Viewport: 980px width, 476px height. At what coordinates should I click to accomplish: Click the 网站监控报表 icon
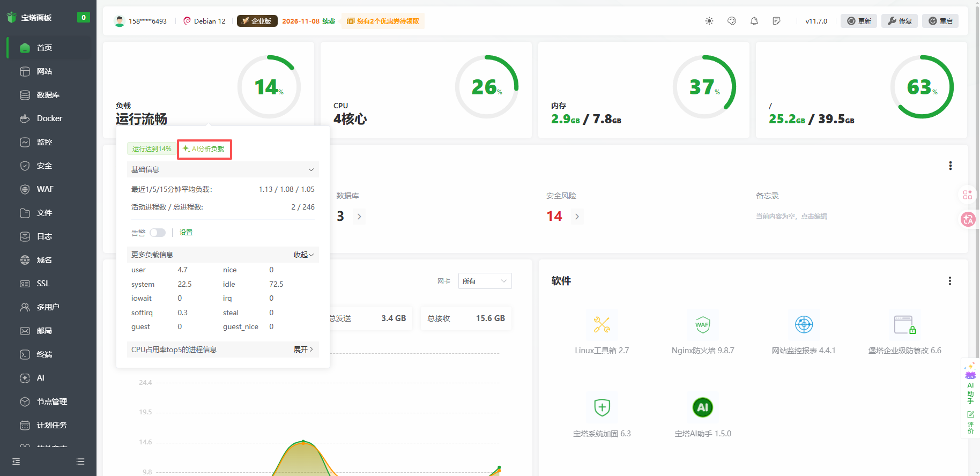tap(804, 325)
